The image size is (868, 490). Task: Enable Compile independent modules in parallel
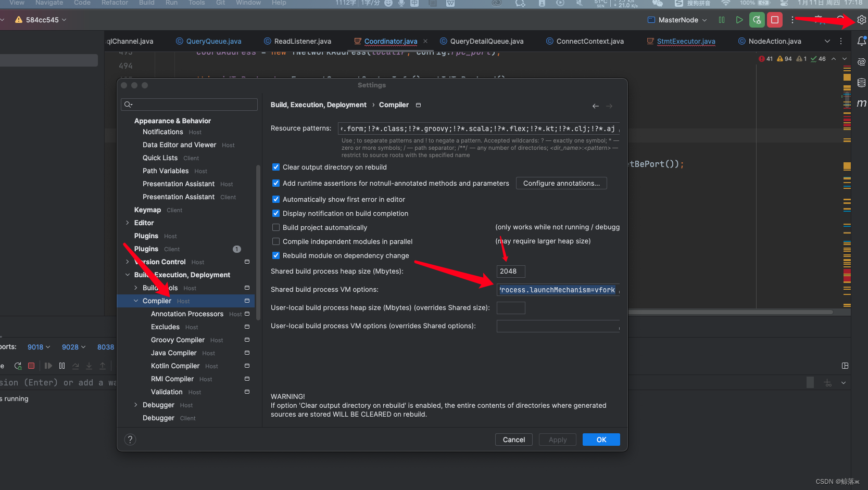[x=276, y=241]
